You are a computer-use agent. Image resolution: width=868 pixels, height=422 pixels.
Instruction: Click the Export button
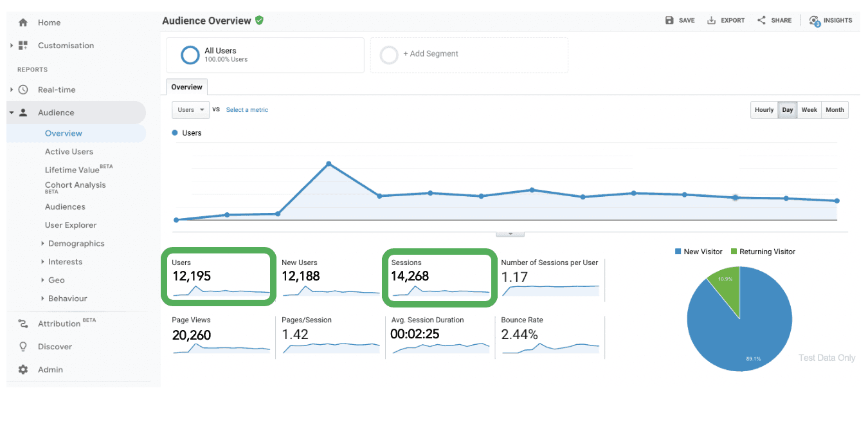tap(726, 20)
